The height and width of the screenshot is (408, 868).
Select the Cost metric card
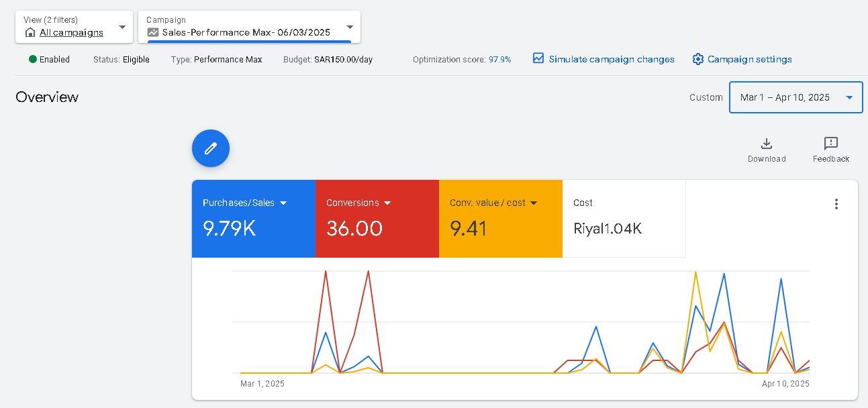(624, 218)
